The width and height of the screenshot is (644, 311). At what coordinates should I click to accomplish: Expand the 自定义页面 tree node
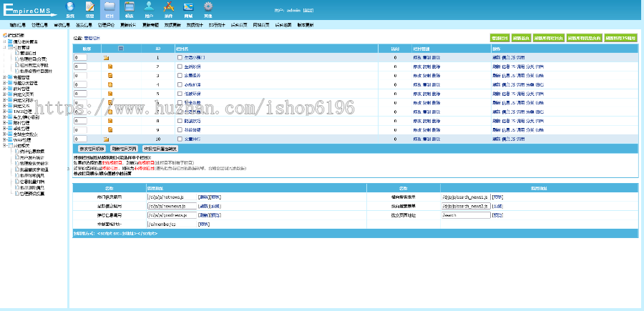4,94
